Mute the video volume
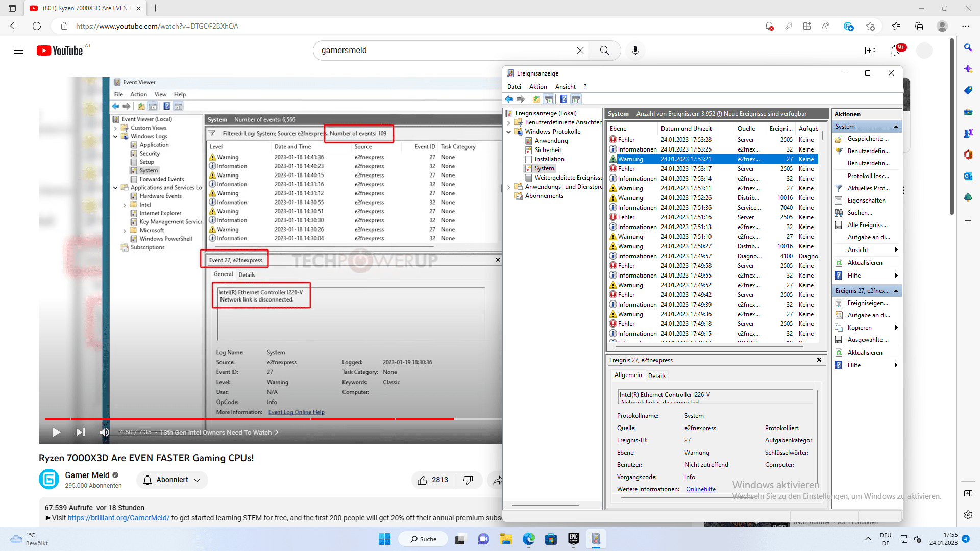The height and width of the screenshot is (551, 980). pos(104,432)
